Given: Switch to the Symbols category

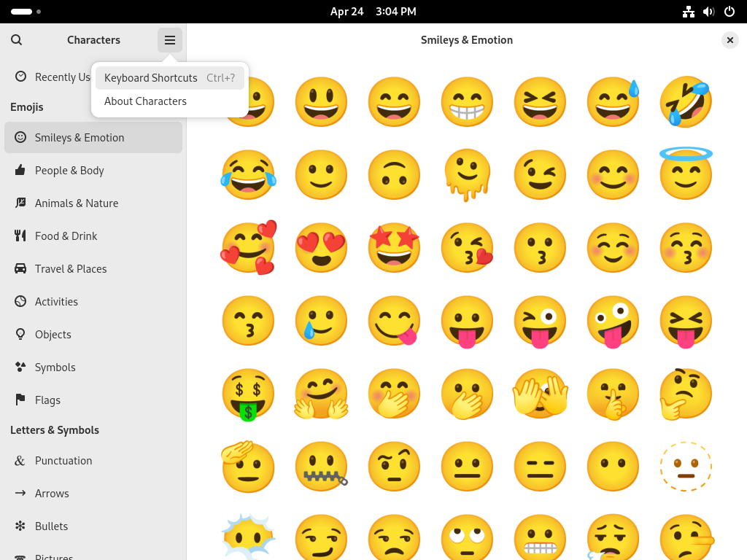Looking at the screenshot, I should coord(93,367).
